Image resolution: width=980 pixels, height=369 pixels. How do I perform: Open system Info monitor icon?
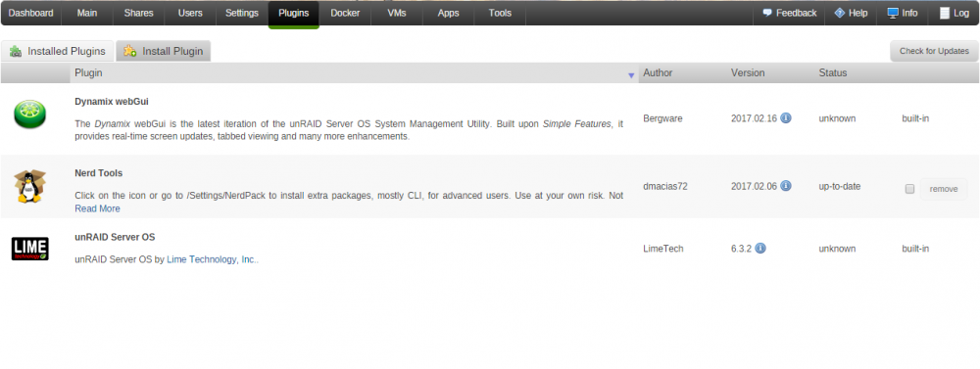(x=893, y=13)
